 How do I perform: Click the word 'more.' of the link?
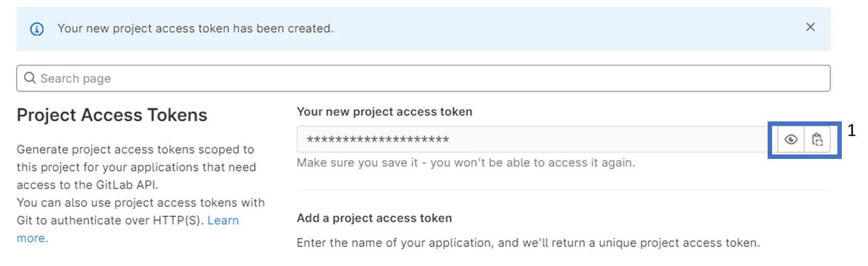[x=33, y=238]
